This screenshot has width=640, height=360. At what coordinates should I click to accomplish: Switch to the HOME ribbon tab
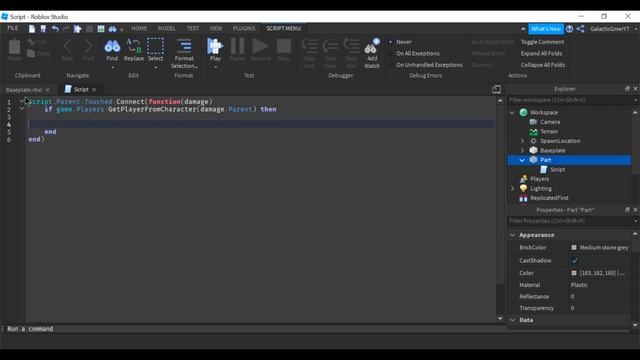tap(139, 28)
